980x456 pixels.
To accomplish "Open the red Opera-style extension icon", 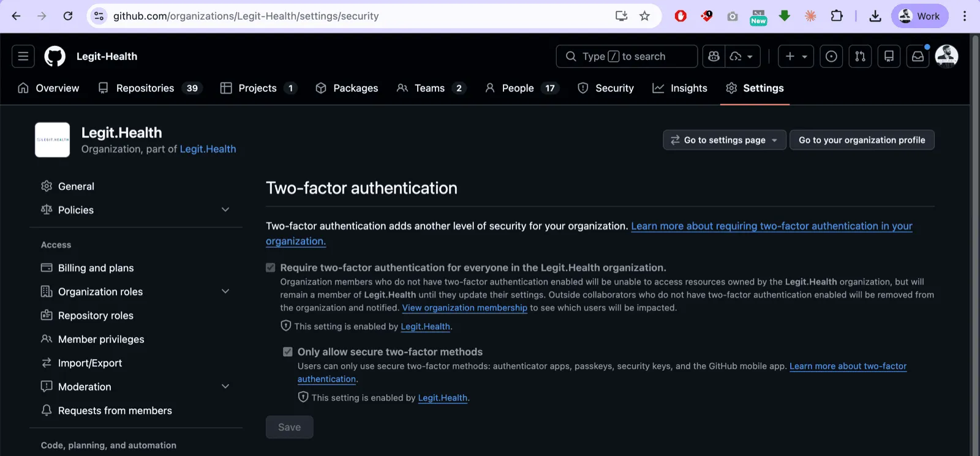I will [x=680, y=16].
